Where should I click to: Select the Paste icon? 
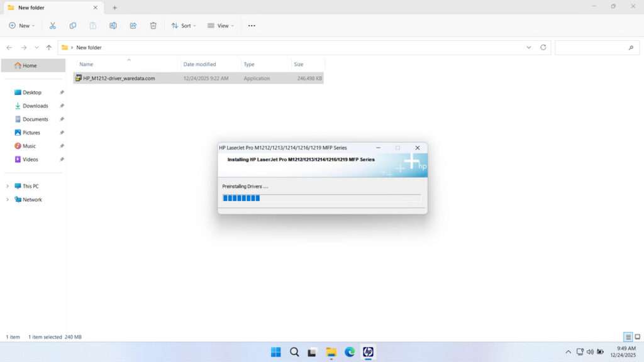92,25
